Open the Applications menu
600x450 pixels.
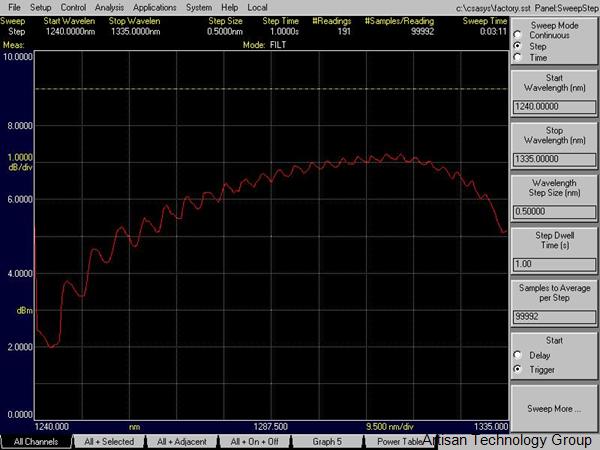tap(154, 7)
